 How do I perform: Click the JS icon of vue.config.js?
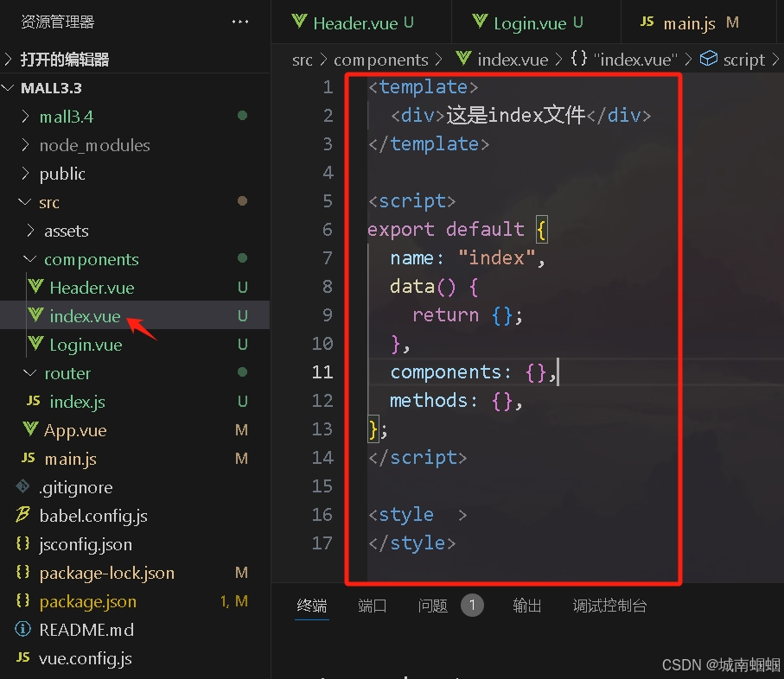coord(23,657)
